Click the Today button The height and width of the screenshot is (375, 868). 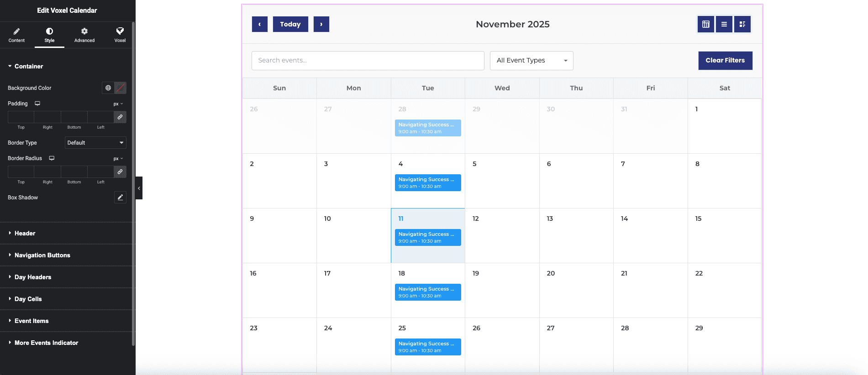[x=290, y=24]
